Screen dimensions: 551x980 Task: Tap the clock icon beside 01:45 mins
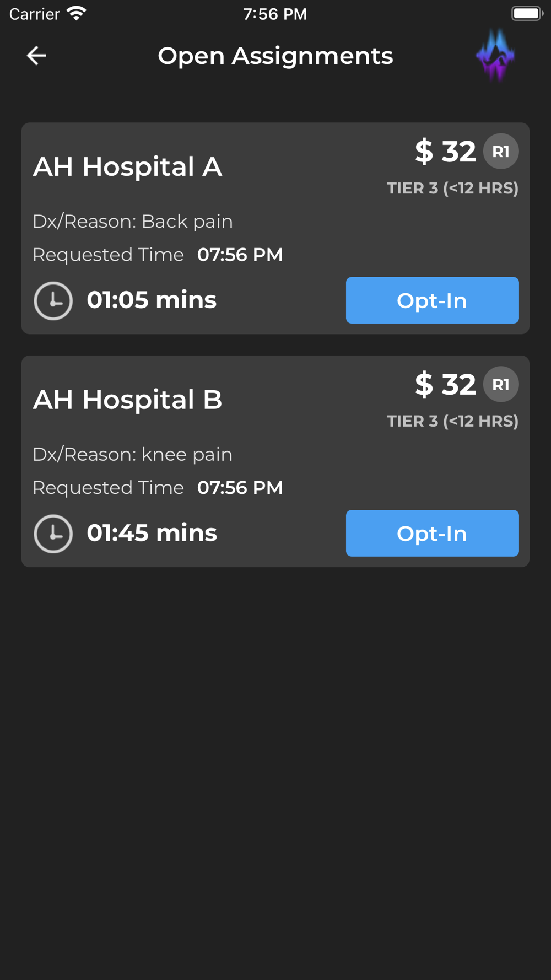[53, 534]
